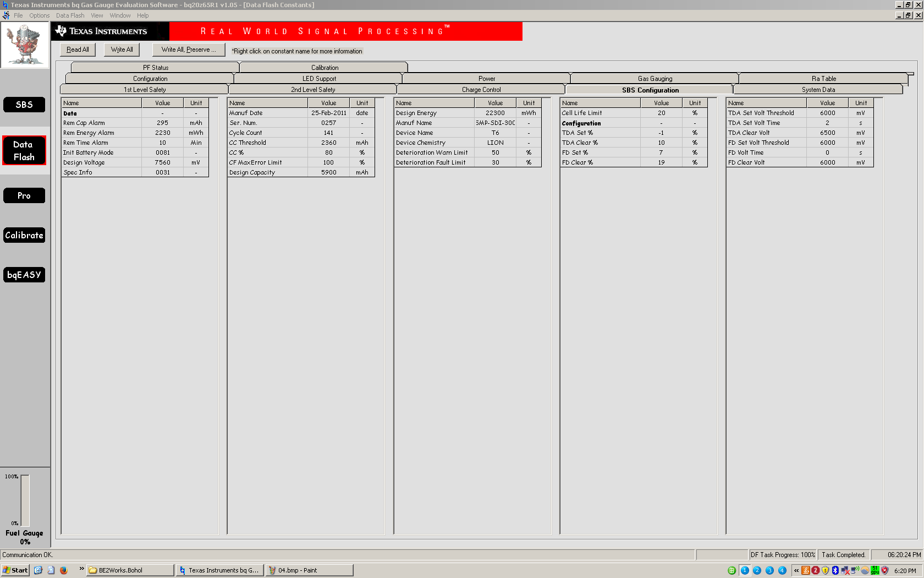
Task: Click the Texas Instruments logo banner
Action: 110,31
